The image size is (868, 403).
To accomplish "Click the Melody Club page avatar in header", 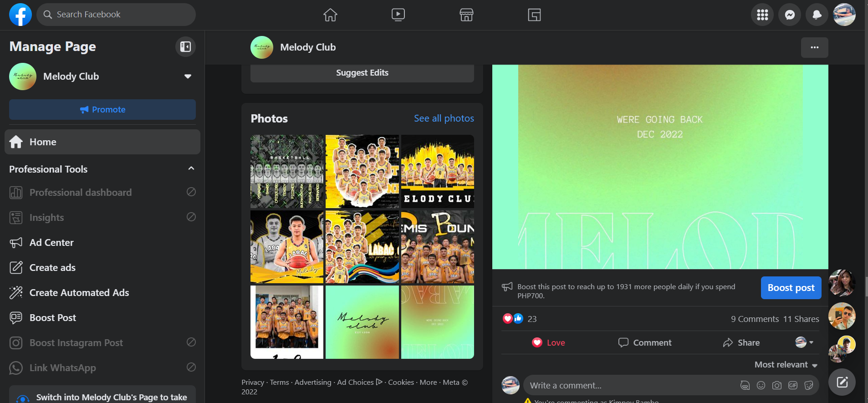I will click(262, 47).
